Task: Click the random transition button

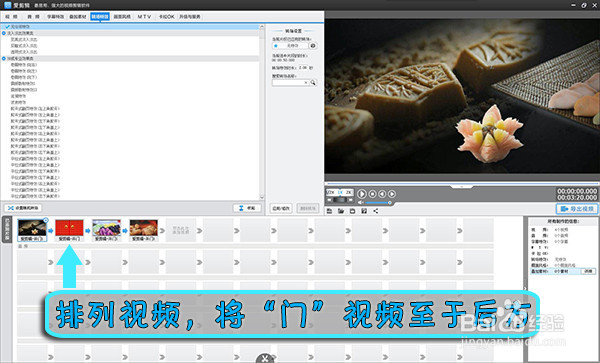Action: 23,208
